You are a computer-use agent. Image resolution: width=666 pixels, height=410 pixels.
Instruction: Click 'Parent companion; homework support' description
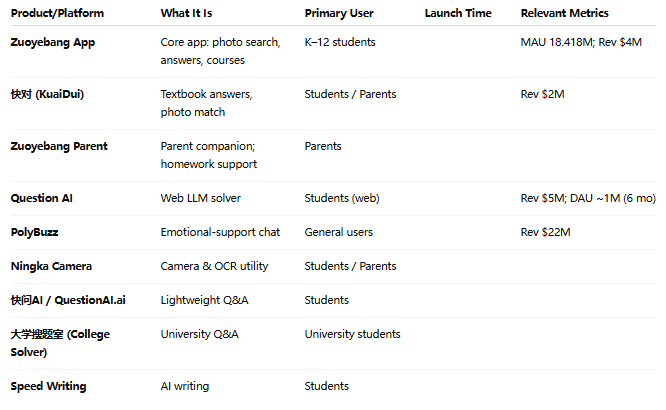(x=209, y=155)
